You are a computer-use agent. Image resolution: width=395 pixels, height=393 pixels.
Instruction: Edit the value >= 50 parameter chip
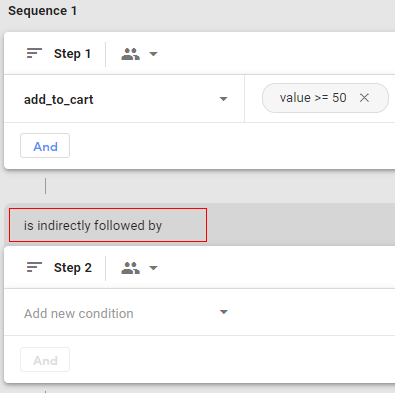(x=313, y=98)
